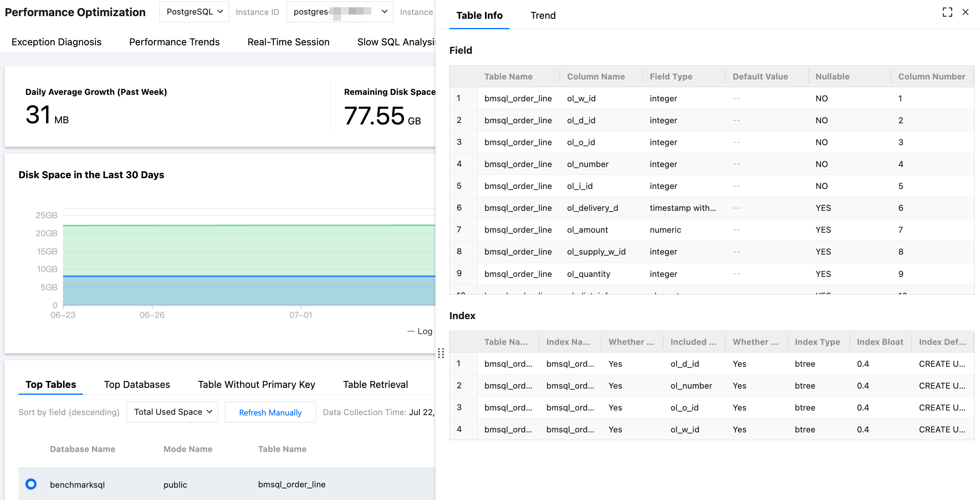Click the Index Bloat column header

coord(880,342)
